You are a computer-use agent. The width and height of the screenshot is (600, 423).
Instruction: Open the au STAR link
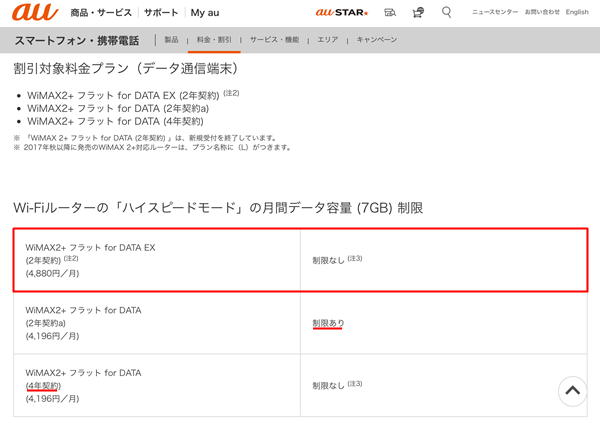click(341, 13)
